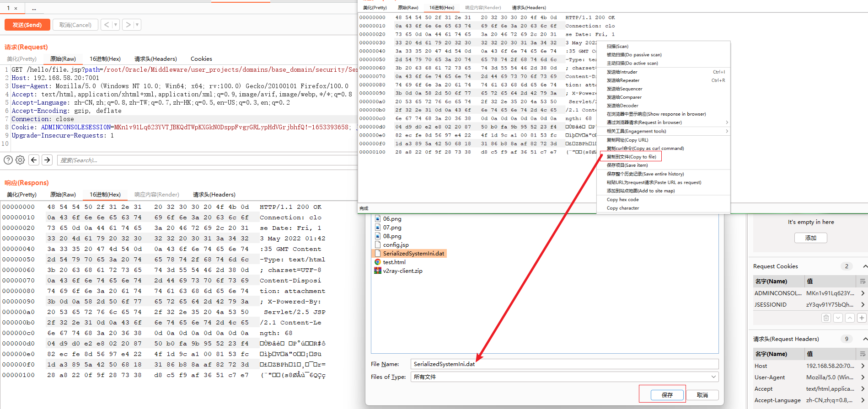Switch request view to Hex tab

pos(105,58)
